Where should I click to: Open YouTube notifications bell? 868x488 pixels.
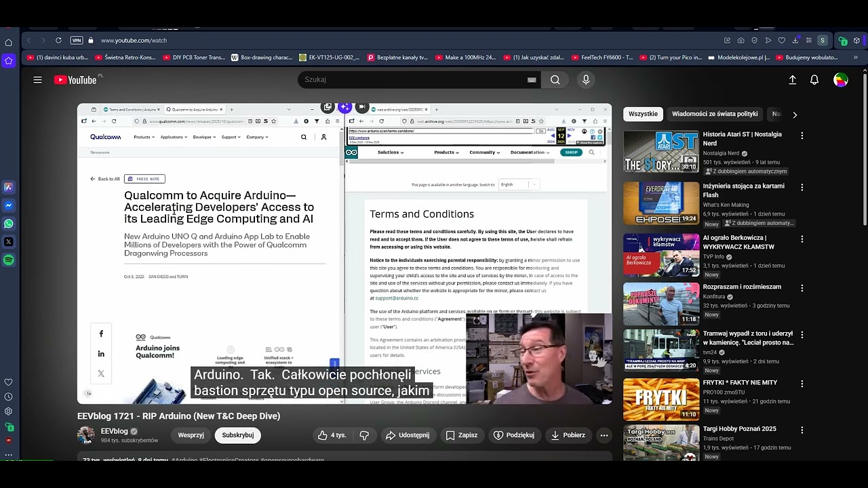point(814,80)
